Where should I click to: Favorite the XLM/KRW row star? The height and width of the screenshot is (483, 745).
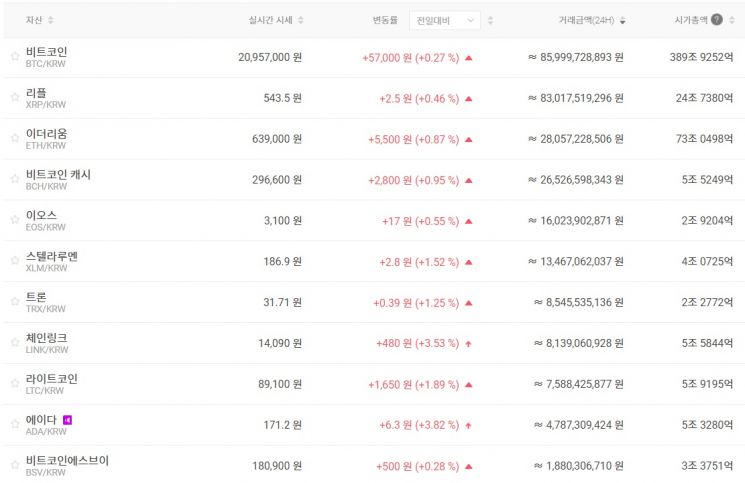pyautogui.click(x=15, y=260)
